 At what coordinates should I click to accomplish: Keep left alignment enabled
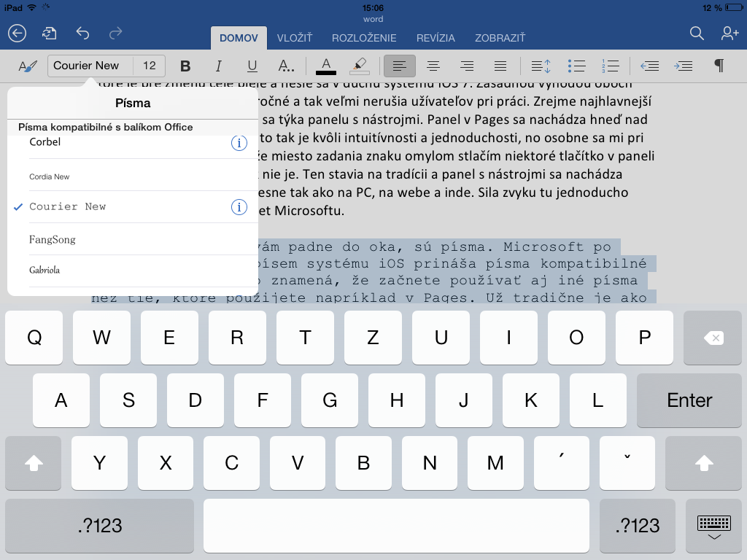pyautogui.click(x=399, y=66)
